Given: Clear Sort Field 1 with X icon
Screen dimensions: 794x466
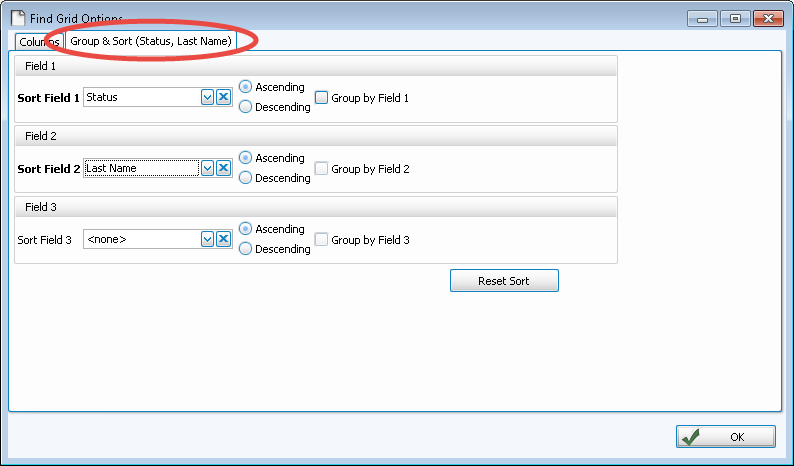Looking at the screenshot, I should coord(224,97).
